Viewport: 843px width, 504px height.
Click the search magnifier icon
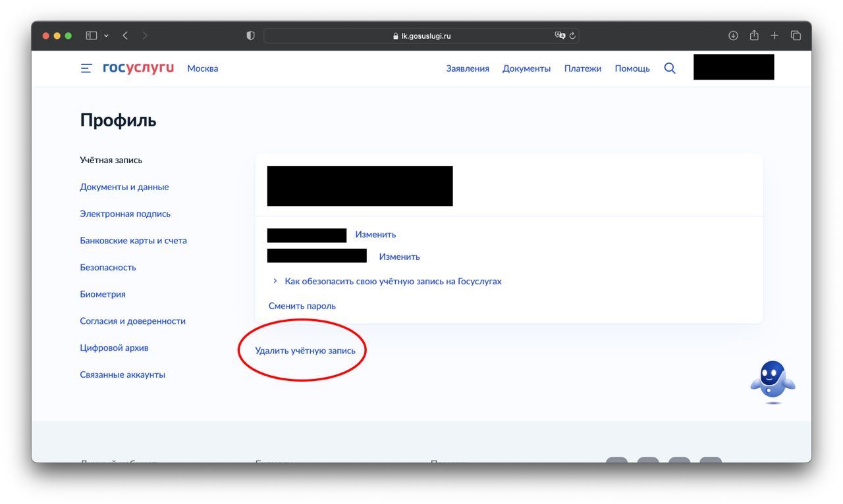tap(670, 68)
